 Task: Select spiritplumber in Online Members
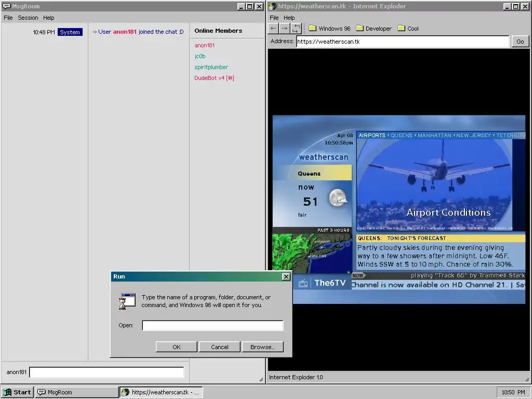pos(211,67)
